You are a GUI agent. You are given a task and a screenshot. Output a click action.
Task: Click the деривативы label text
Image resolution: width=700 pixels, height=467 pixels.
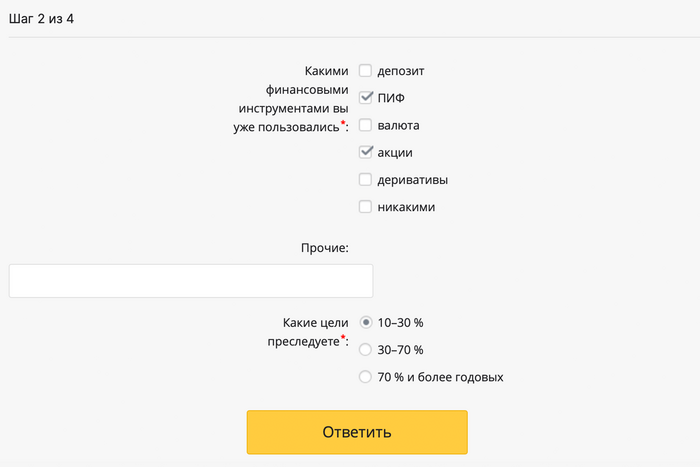click(412, 180)
